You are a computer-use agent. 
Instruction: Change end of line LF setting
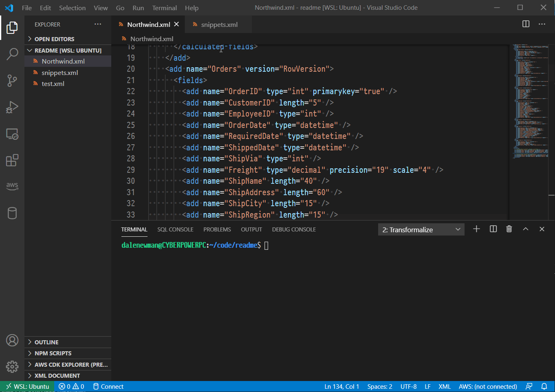[427, 386]
